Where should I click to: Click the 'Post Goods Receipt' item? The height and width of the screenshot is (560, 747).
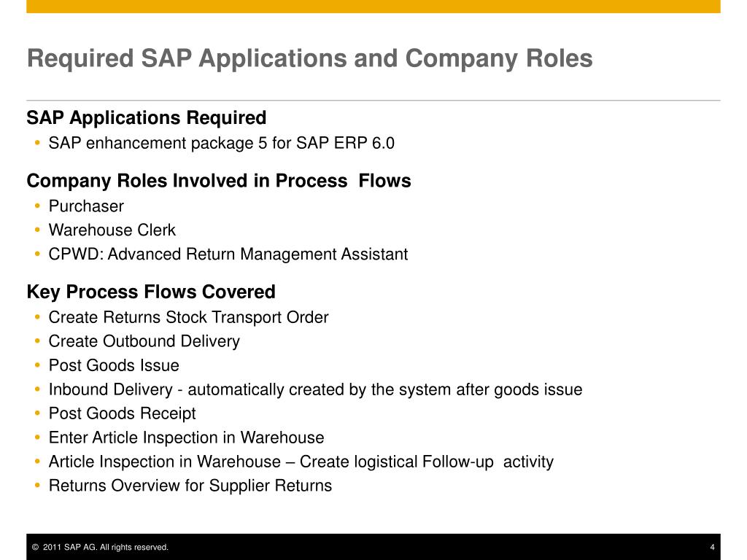(122, 413)
